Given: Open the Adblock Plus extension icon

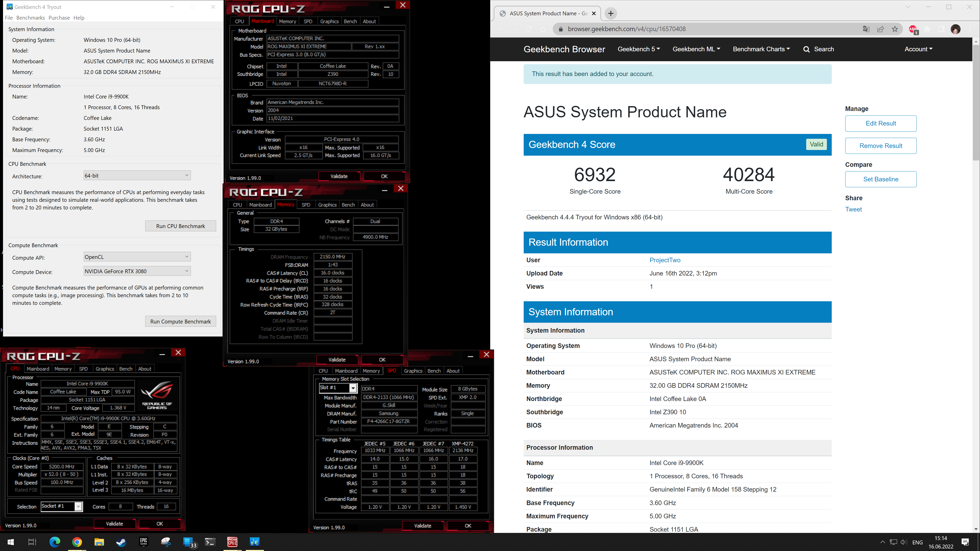Looking at the screenshot, I should (x=913, y=29).
